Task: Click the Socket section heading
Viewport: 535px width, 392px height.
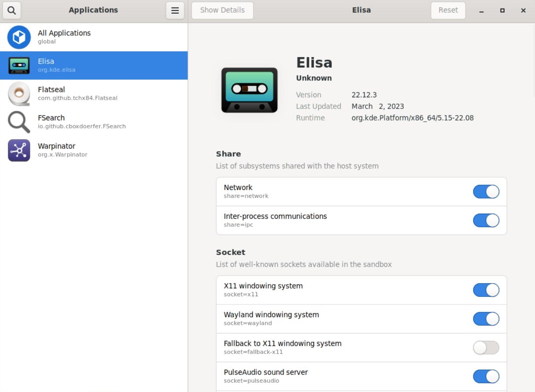Action: click(230, 252)
